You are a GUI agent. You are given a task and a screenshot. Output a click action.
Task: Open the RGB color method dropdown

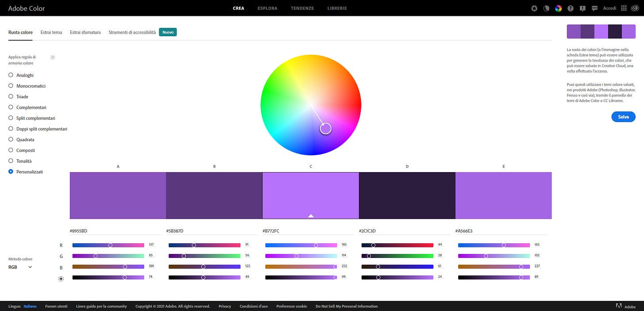pos(20,267)
